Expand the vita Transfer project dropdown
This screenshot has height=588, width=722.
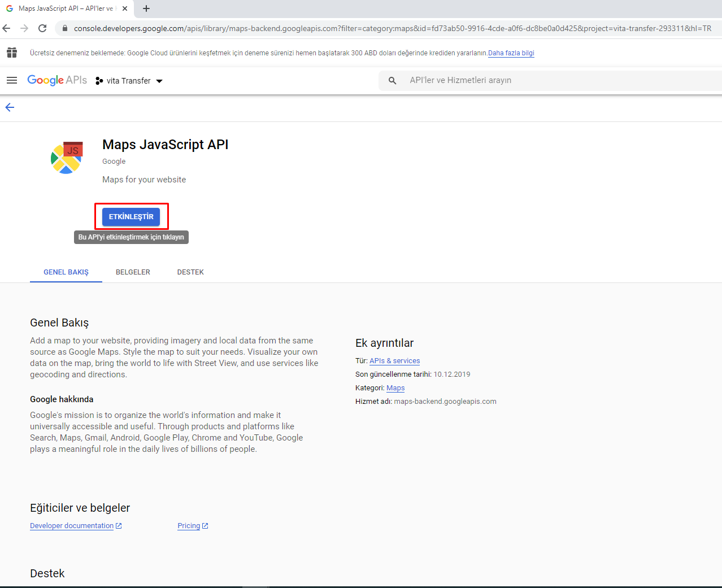click(129, 81)
